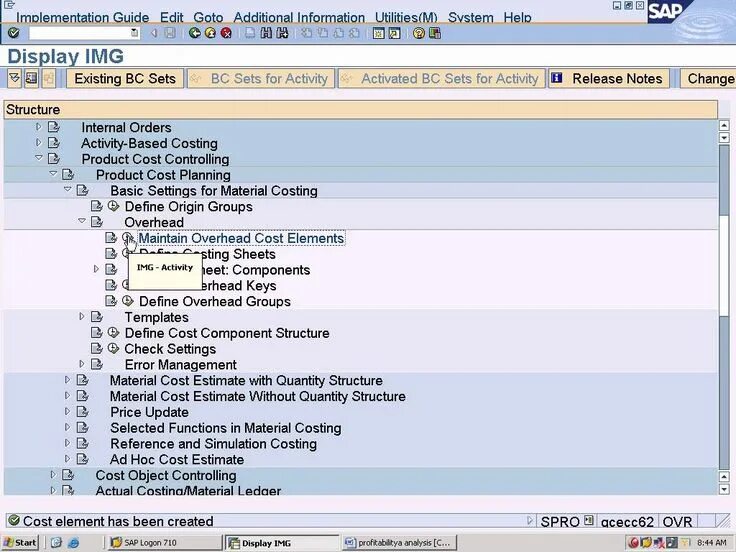Toggle command field with the small left triangle
Viewport: 736px width, 552px height.
coord(153,33)
